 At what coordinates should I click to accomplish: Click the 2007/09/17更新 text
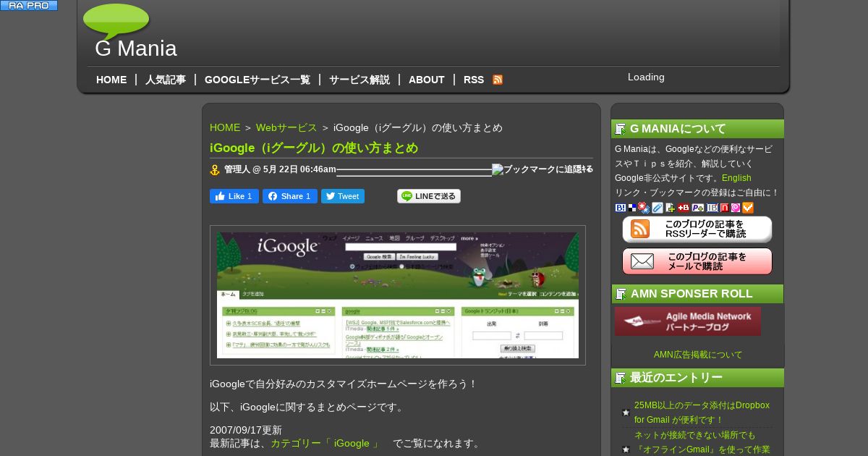click(246, 430)
